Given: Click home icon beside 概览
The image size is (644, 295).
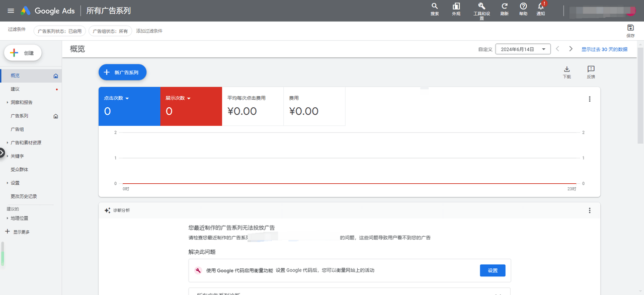Looking at the screenshot, I should (56, 76).
